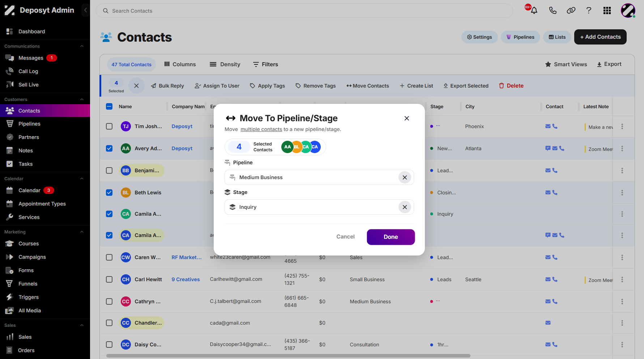Uncheck the Beth Lewis row checkbox
Viewport: 644px width, 359px height.
[109, 193]
